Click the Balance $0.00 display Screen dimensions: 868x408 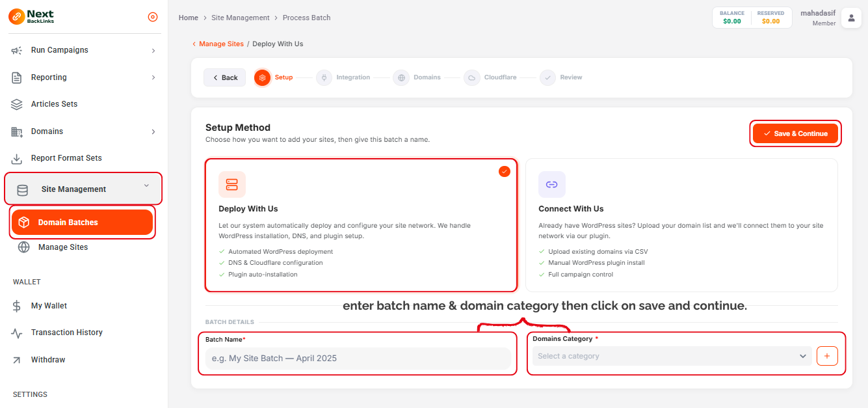pyautogui.click(x=732, y=18)
